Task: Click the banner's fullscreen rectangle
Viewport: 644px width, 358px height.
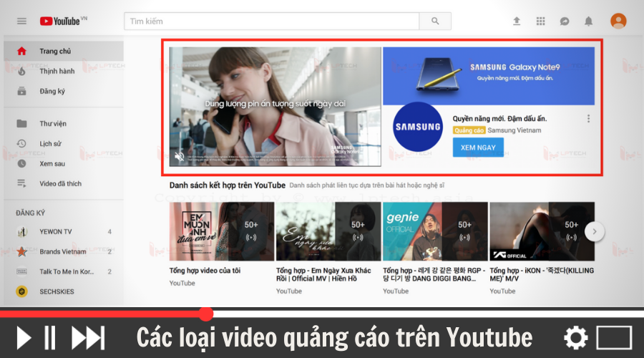Action: click(614, 338)
